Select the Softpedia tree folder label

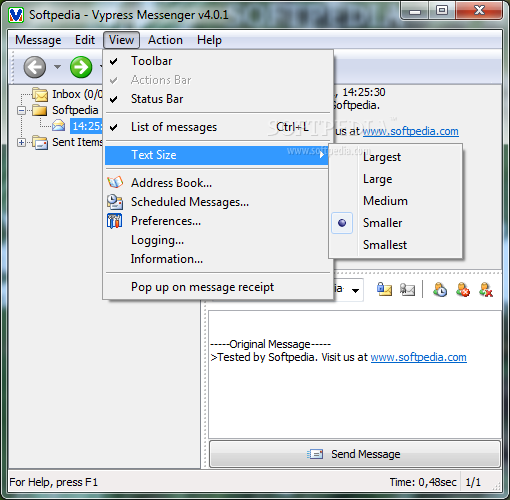(75, 110)
